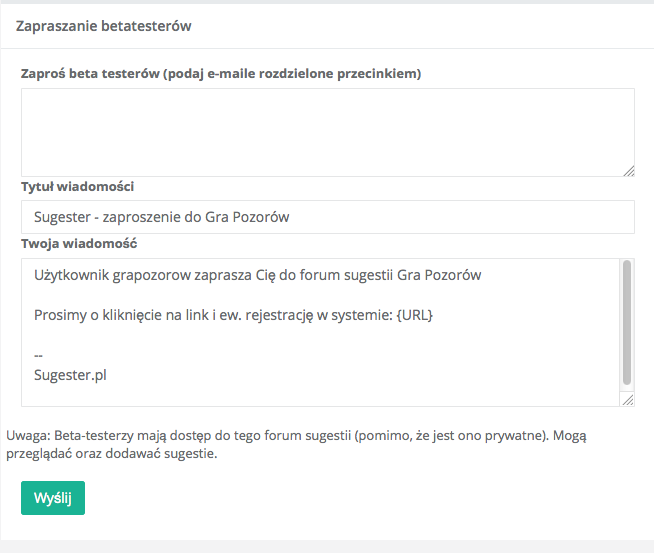Click the message title input field
This screenshot has height=553, width=654.
pos(327,217)
